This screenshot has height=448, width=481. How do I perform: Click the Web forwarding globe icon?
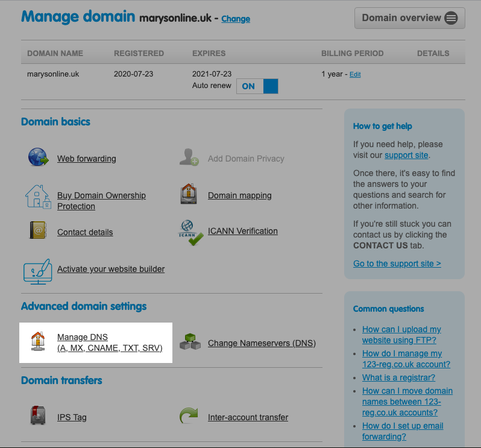click(39, 157)
